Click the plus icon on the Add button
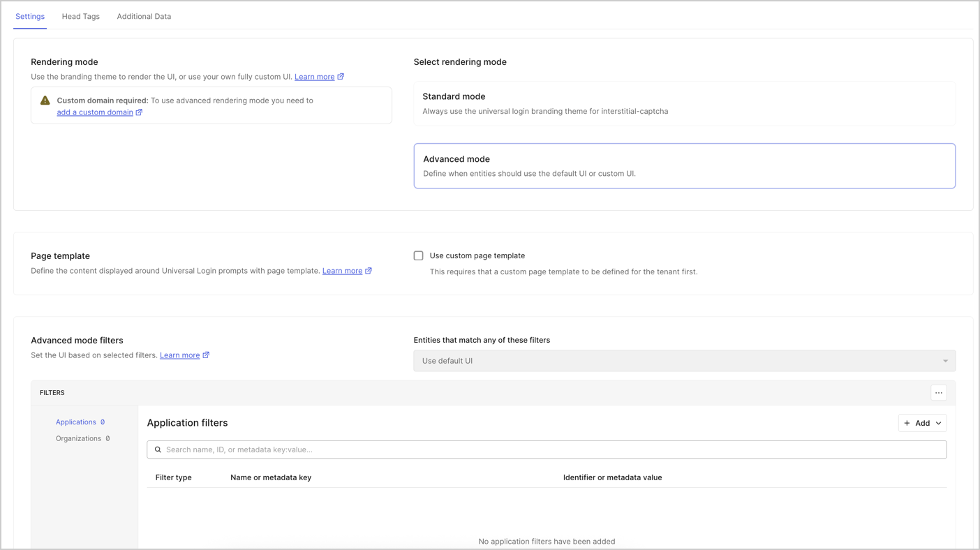980x550 pixels. click(907, 423)
